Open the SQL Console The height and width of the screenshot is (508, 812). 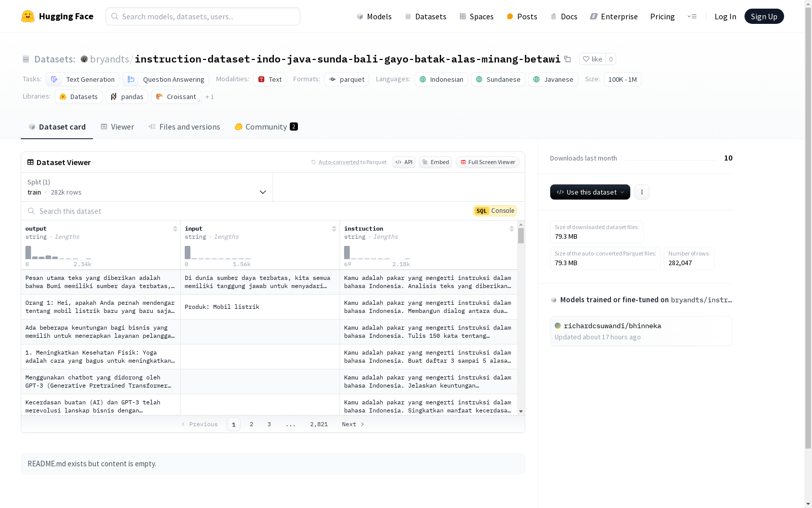tap(495, 211)
